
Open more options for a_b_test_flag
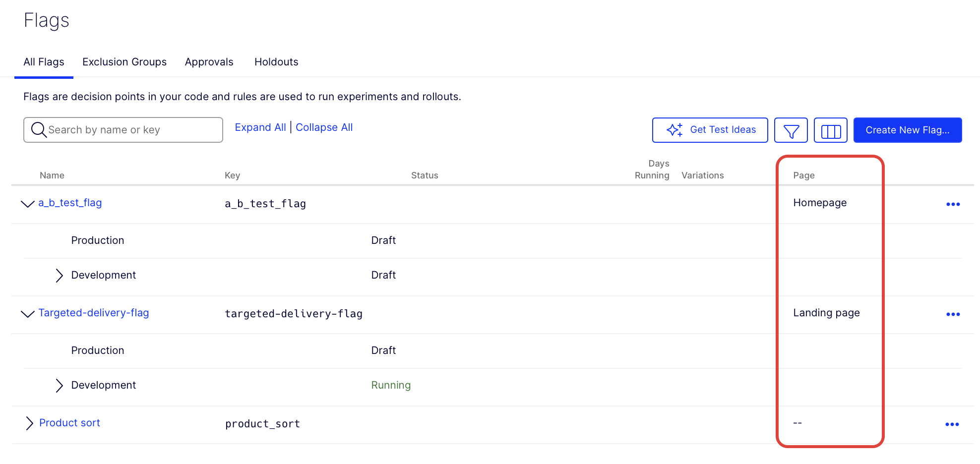tap(953, 204)
